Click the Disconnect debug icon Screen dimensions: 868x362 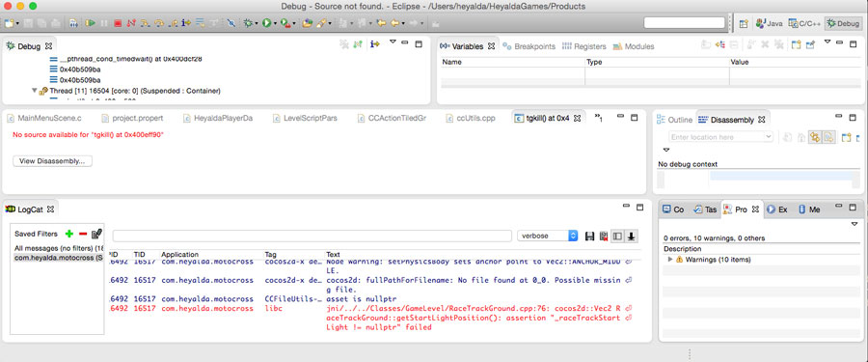pos(131,23)
